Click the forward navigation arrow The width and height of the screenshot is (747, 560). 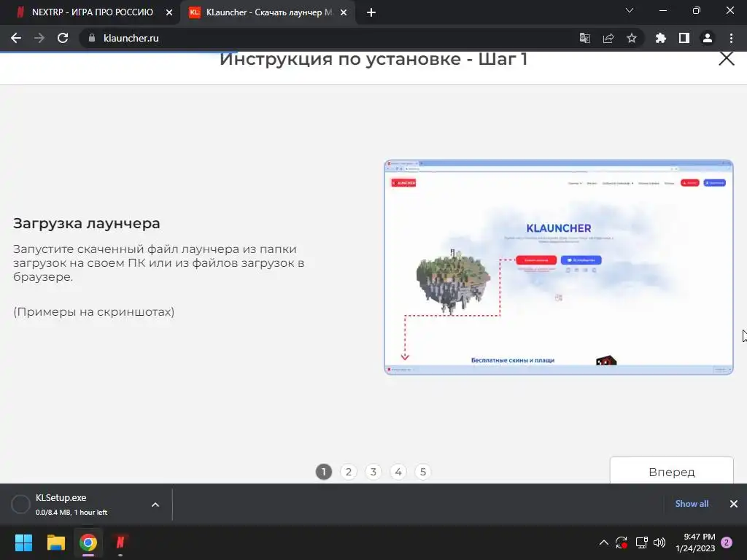tap(39, 38)
